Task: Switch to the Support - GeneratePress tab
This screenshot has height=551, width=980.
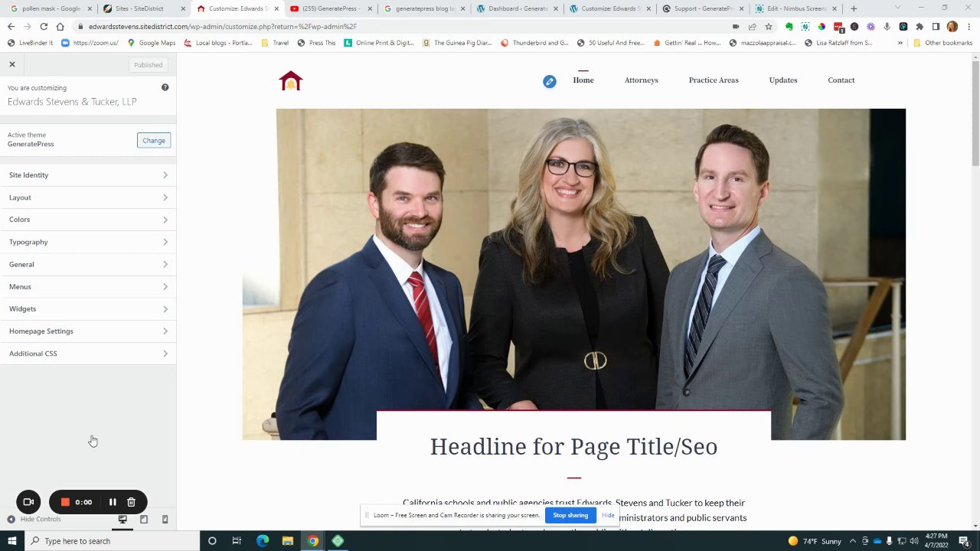Action: click(704, 8)
